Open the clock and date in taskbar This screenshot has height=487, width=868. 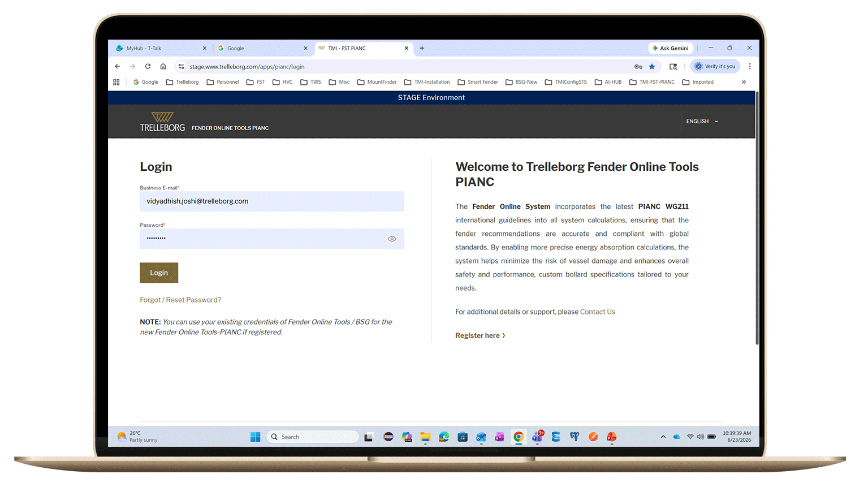[737, 437]
